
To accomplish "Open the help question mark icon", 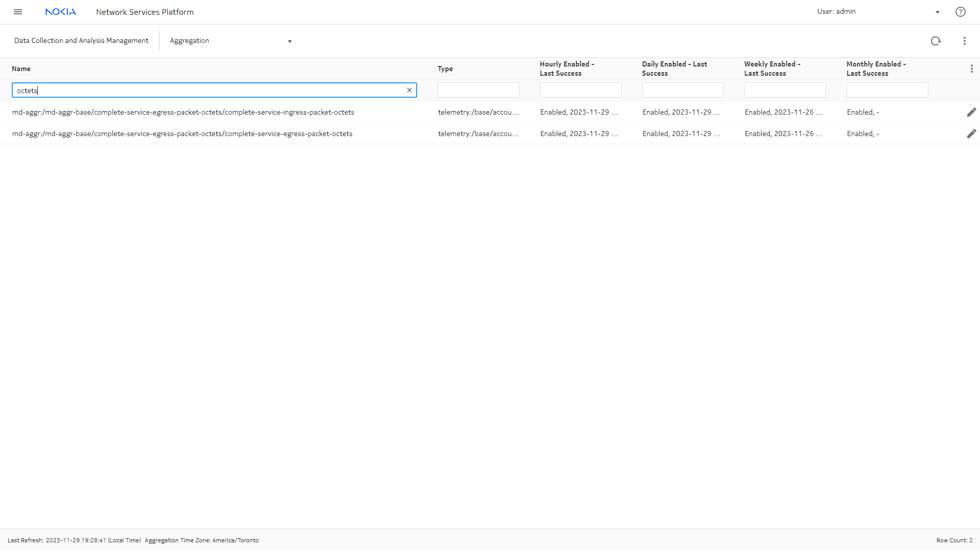I will tap(960, 12).
